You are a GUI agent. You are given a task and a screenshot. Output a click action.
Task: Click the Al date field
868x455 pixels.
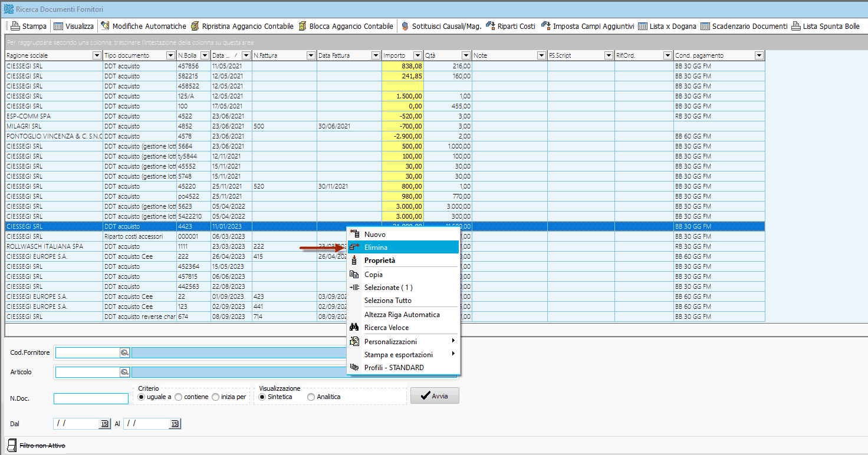pos(147,424)
